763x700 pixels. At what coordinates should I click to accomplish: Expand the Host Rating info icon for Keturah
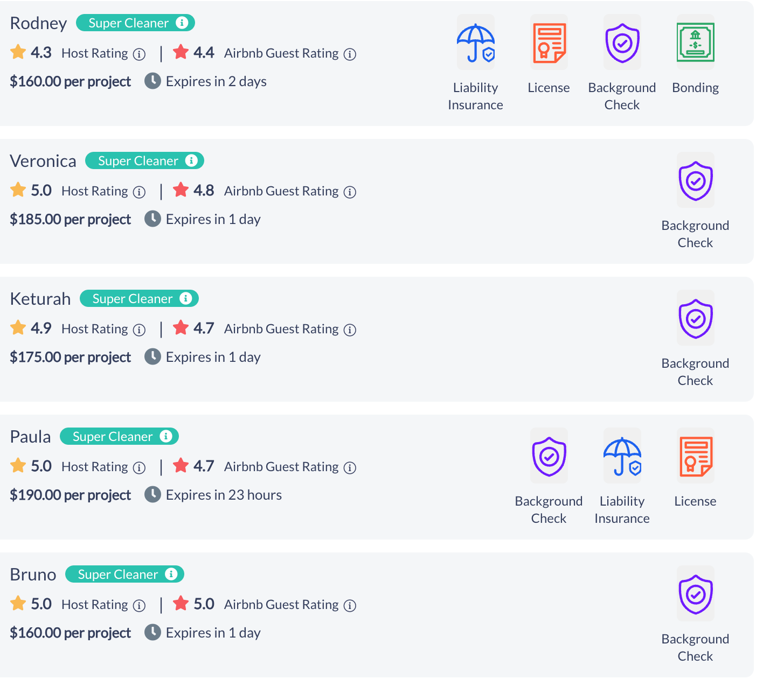pyautogui.click(x=140, y=329)
